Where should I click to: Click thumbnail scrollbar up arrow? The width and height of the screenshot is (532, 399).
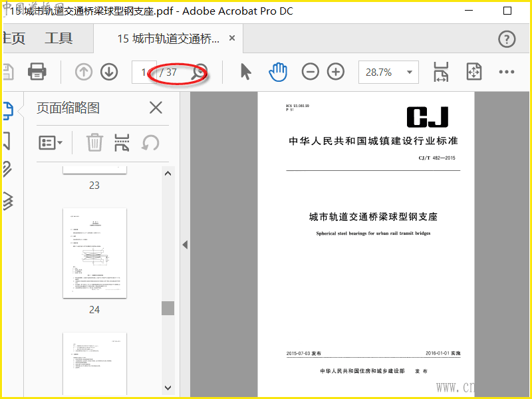[x=168, y=174]
